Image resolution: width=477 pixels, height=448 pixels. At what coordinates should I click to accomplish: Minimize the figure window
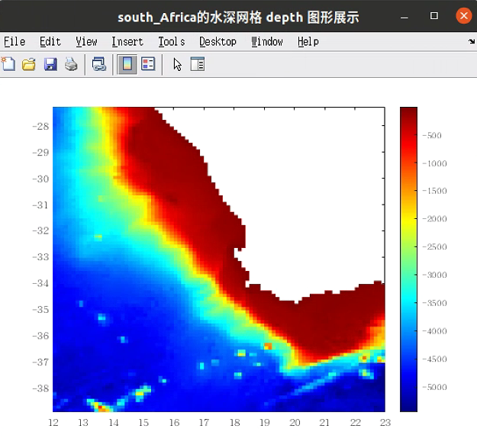(x=404, y=17)
